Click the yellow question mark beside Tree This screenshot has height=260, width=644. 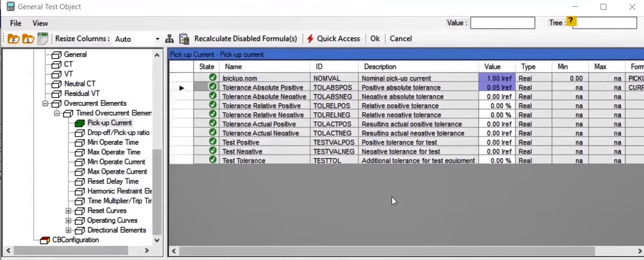point(571,22)
